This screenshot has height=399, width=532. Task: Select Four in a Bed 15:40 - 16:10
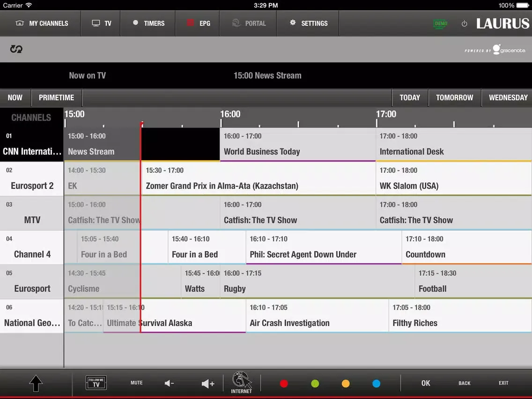pos(207,247)
